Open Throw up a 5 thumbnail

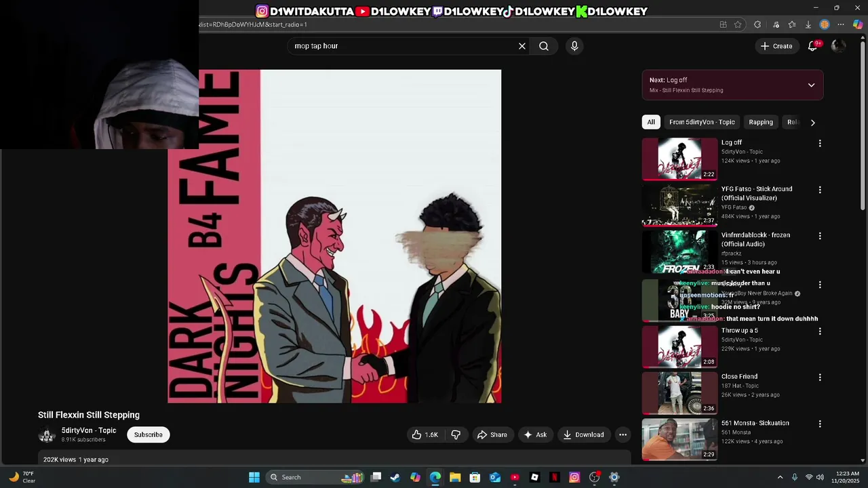tap(679, 347)
